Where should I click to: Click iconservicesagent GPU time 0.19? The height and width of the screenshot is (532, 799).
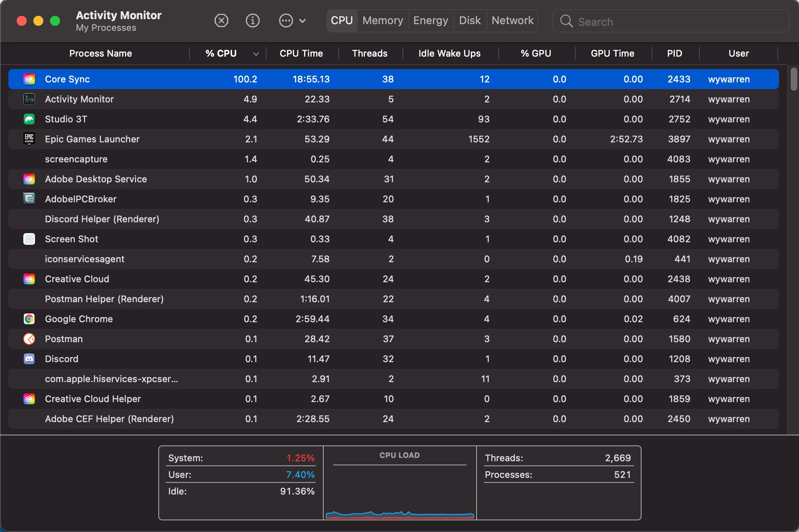tap(634, 259)
